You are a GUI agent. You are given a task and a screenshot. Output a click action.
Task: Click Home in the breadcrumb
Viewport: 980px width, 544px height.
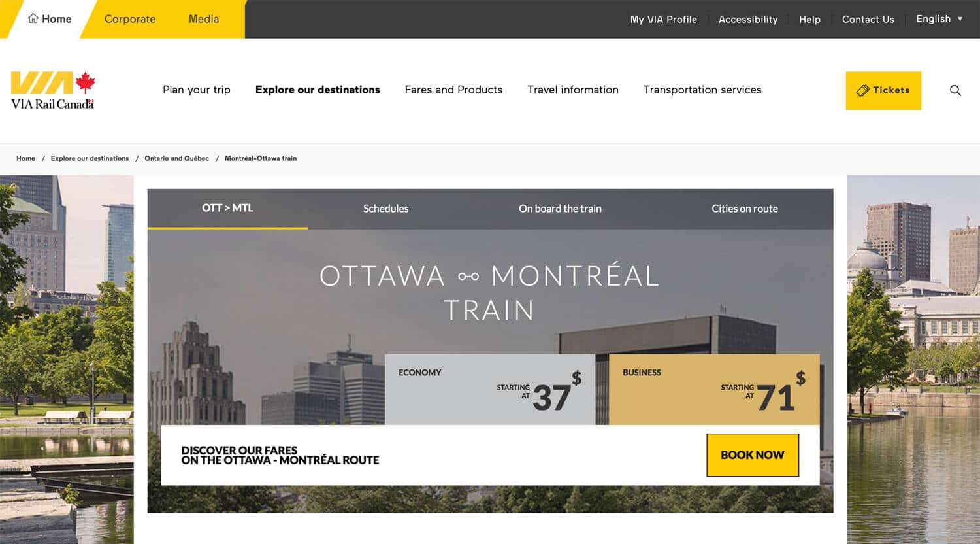tap(26, 158)
